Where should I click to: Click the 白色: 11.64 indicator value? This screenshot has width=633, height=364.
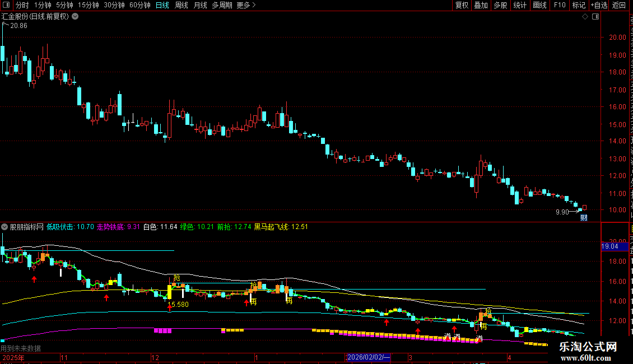(160, 227)
